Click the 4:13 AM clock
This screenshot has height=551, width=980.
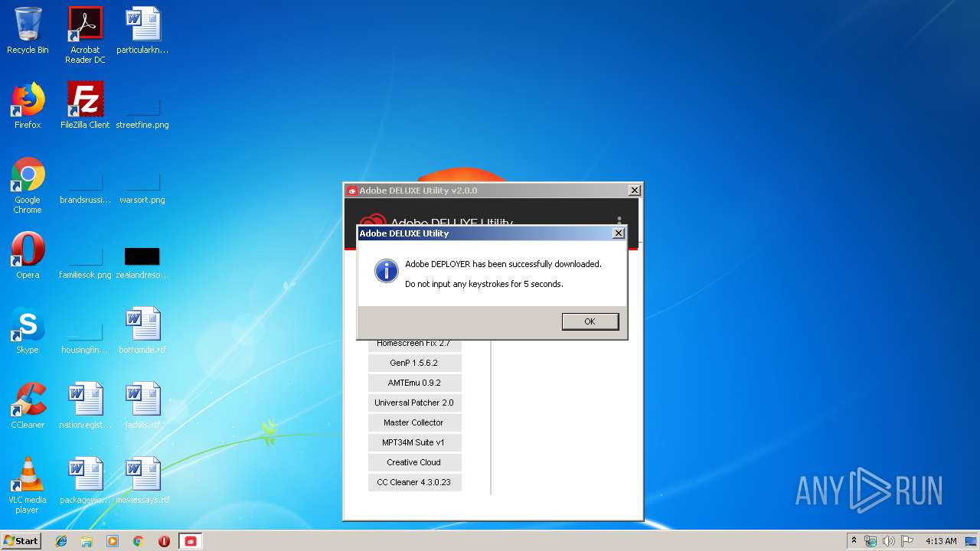click(x=941, y=541)
